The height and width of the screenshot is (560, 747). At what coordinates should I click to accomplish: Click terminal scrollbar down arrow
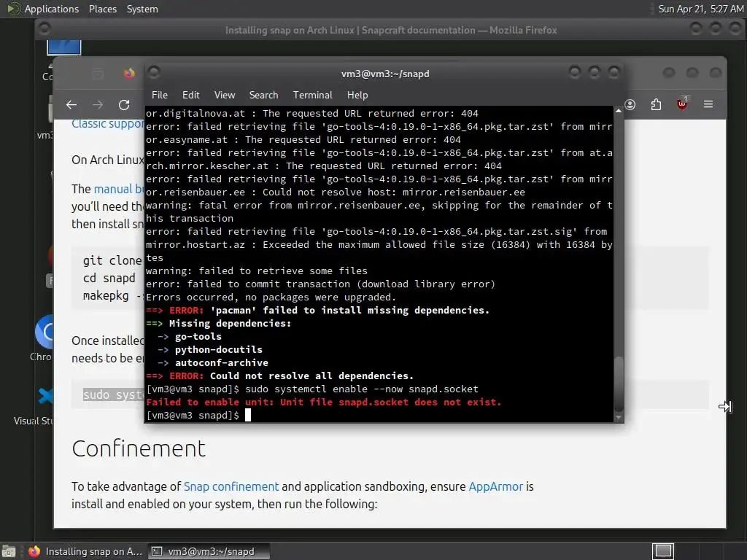tap(619, 418)
